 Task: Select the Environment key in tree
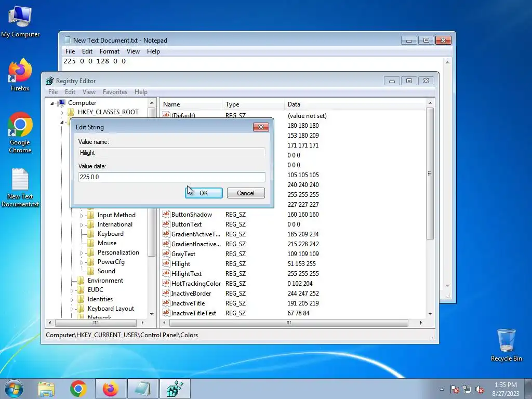click(x=105, y=281)
